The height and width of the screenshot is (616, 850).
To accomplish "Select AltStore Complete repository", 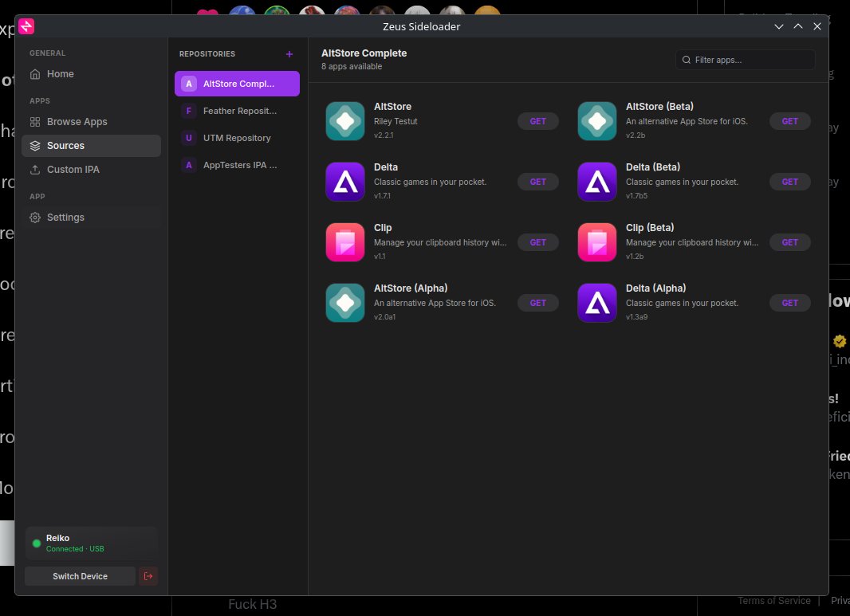I will pos(237,84).
